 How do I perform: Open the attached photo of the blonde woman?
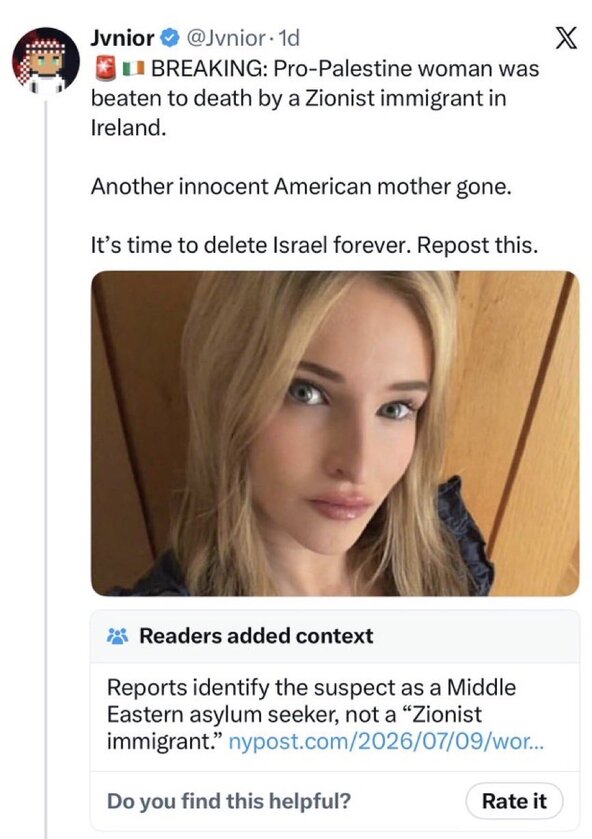pyautogui.click(x=335, y=433)
